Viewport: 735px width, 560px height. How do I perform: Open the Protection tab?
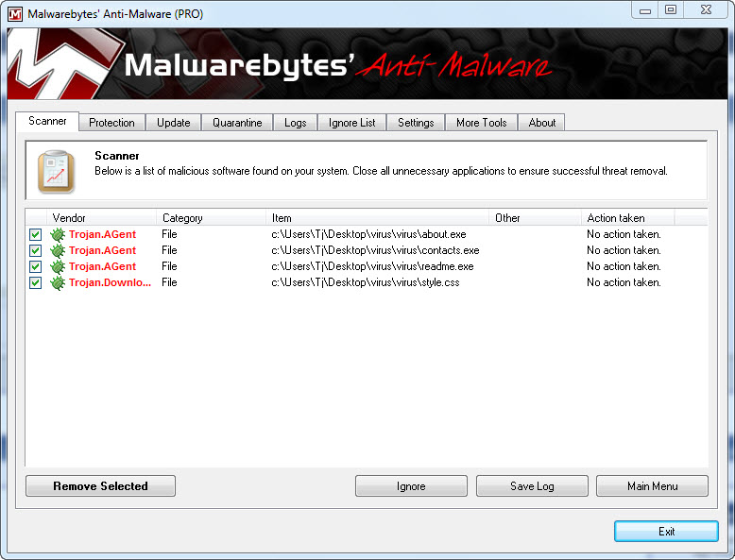pos(111,123)
